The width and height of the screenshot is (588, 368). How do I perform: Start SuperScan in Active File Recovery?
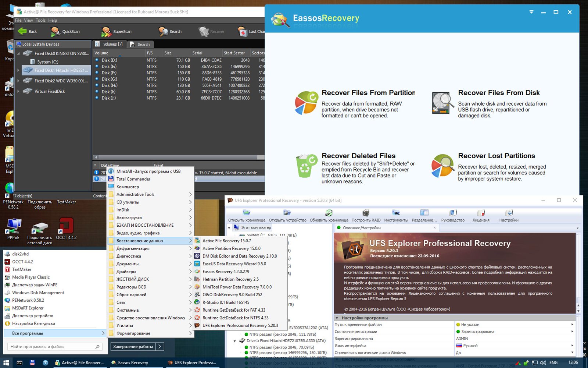(x=116, y=32)
